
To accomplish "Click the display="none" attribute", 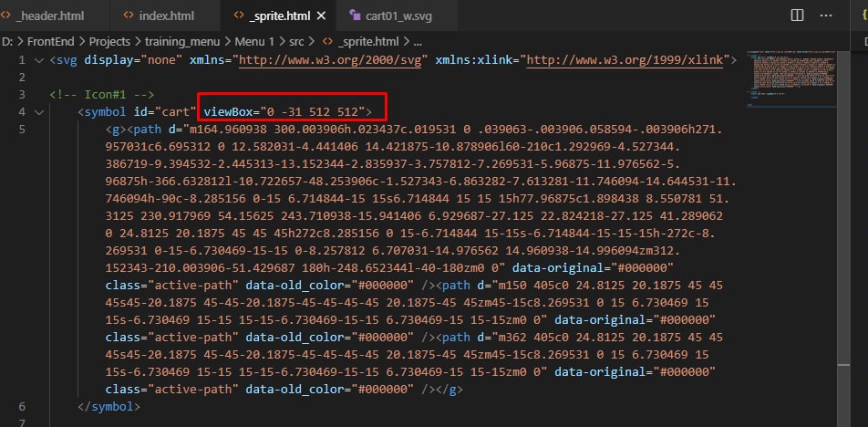I will tap(133, 60).
